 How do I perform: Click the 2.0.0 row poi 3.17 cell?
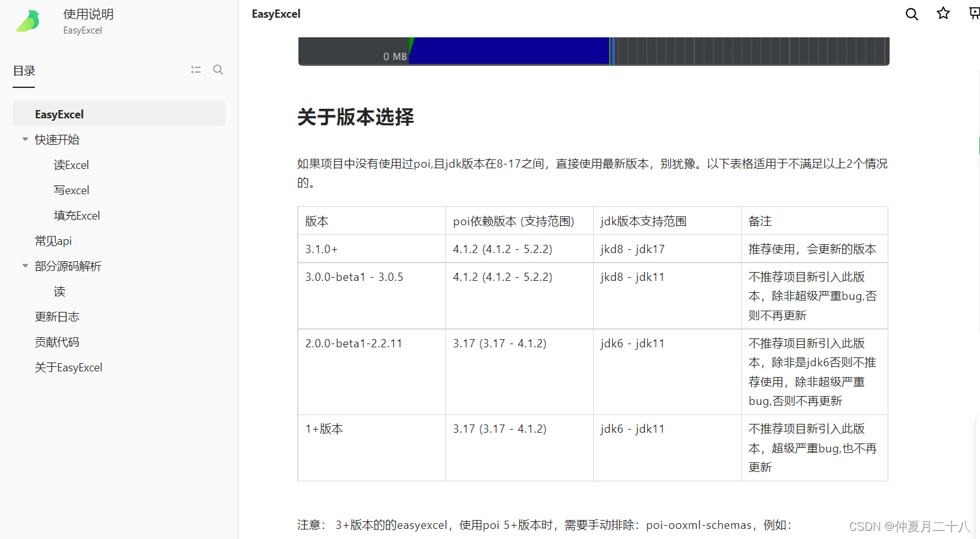coord(519,372)
